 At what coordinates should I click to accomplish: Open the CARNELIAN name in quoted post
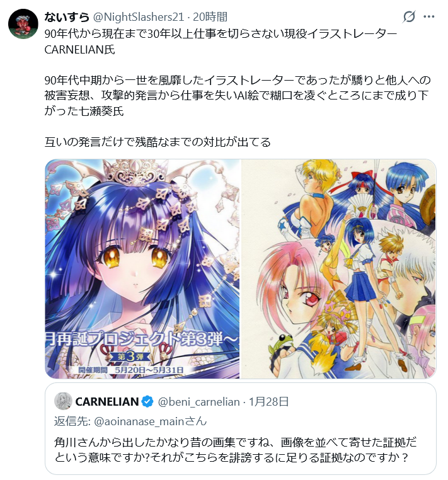coord(107,402)
